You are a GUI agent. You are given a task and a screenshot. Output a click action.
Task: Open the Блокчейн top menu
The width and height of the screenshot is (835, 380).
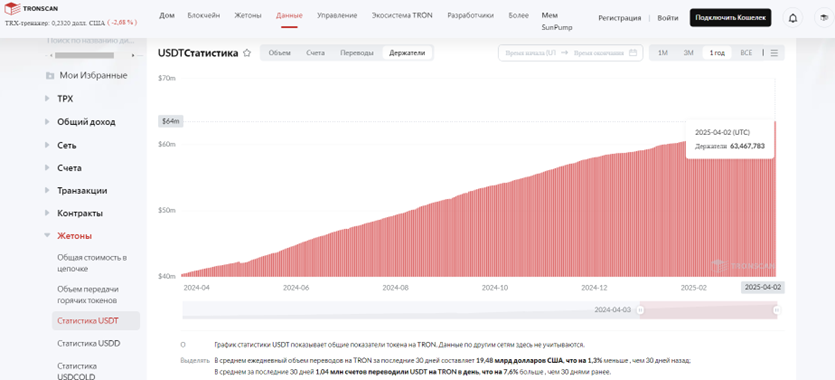pyautogui.click(x=204, y=16)
